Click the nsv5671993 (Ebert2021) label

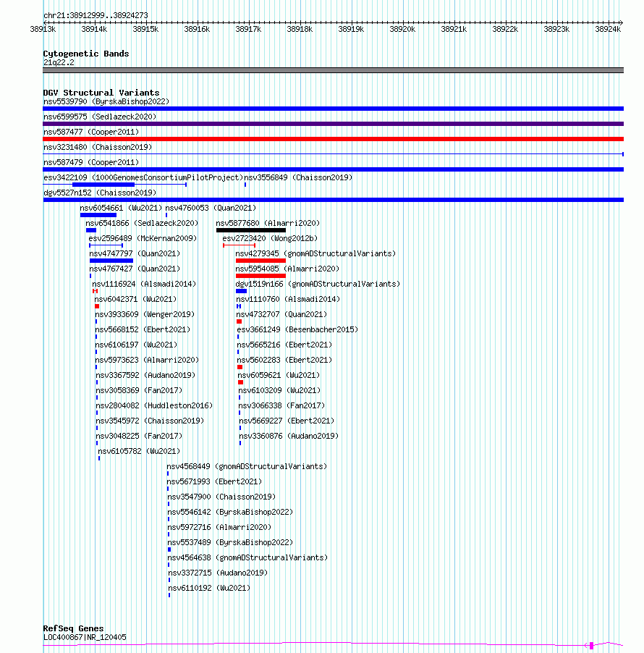tap(214, 481)
